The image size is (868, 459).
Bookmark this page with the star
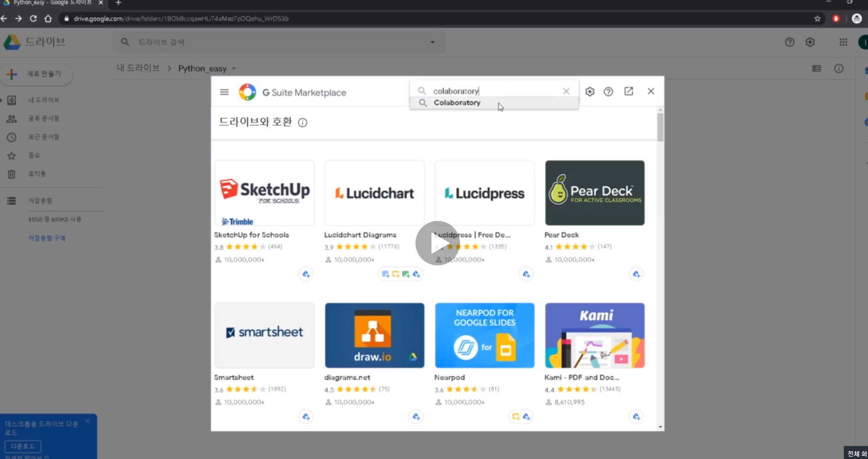818,19
